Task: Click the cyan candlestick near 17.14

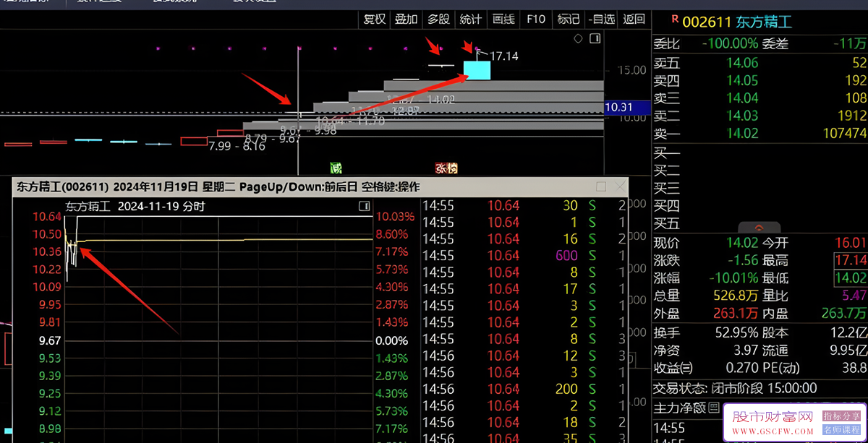Action: click(477, 69)
